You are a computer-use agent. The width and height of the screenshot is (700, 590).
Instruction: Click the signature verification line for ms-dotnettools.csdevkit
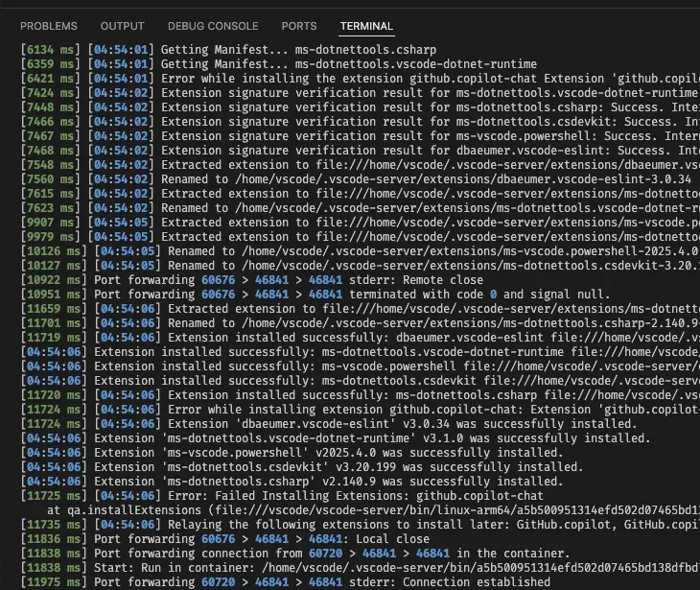click(361, 122)
